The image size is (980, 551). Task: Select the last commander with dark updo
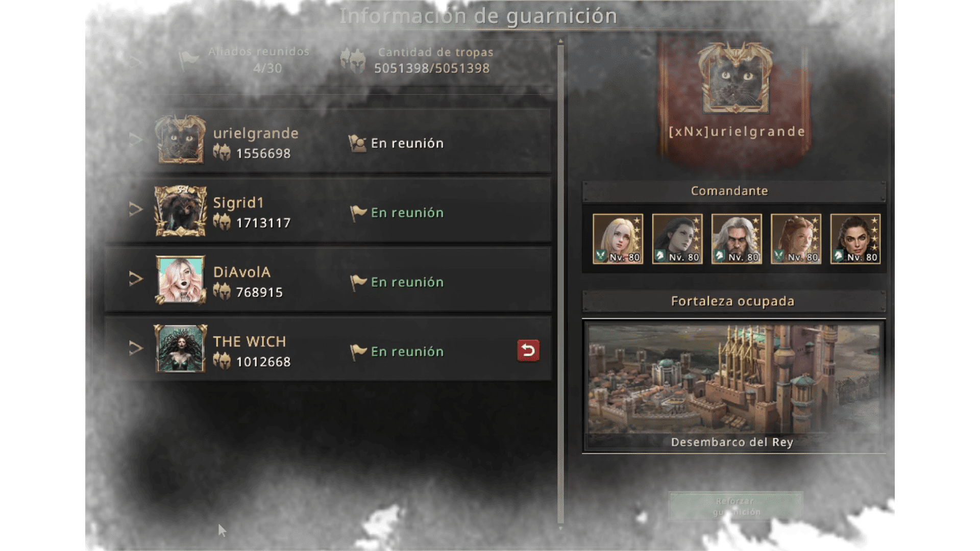click(x=855, y=239)
